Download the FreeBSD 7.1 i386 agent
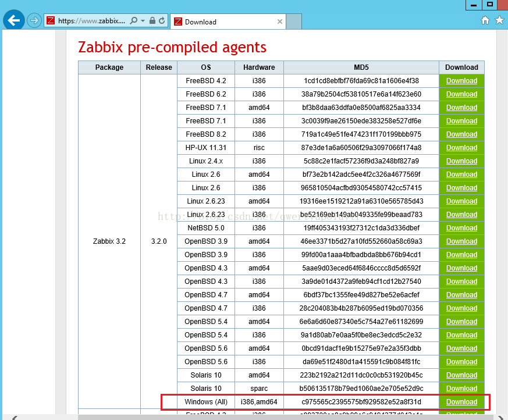 [x=461, y=121]
